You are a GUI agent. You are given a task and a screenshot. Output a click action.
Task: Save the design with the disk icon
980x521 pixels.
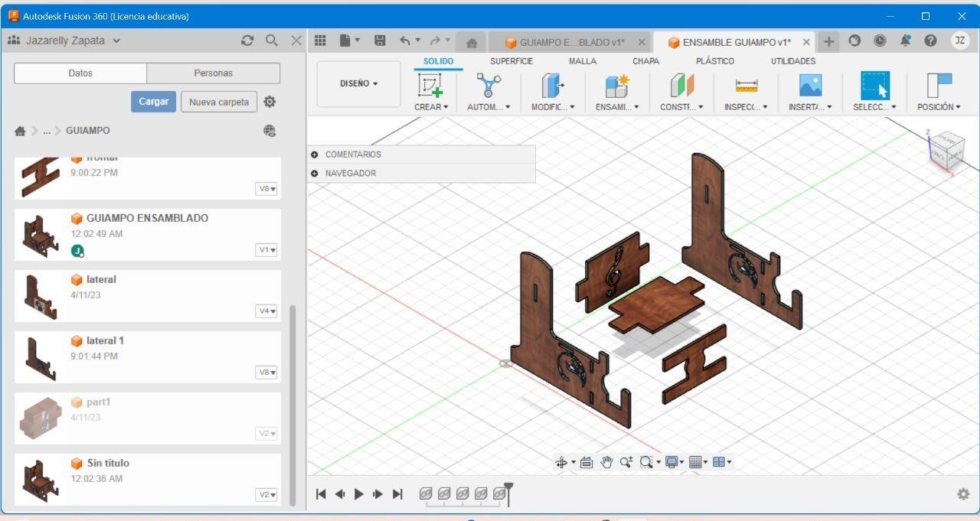(x=380, y=41)
